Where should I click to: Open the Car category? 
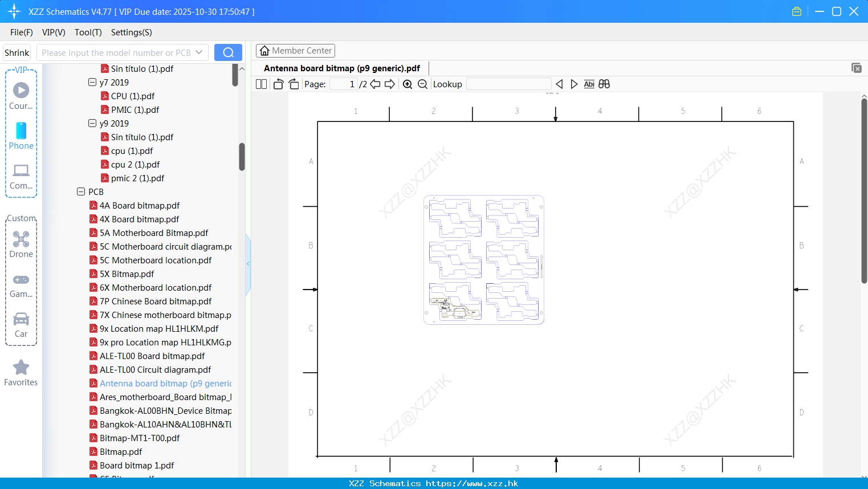pos(21,325)
